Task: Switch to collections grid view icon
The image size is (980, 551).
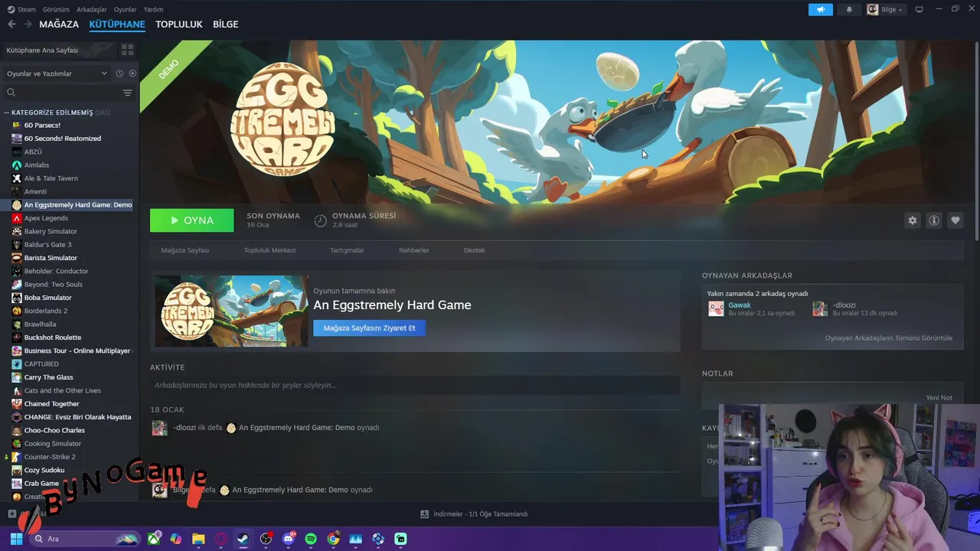Action: click(x=127, y=50)
